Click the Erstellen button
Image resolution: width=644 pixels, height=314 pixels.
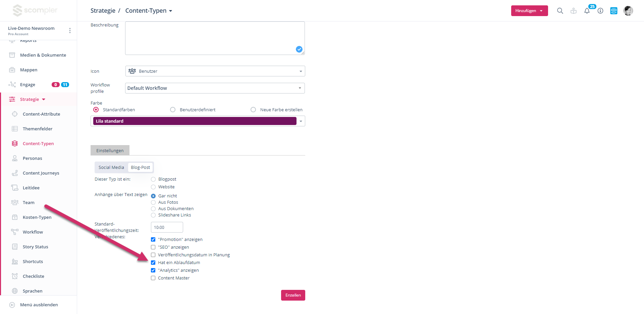tap(293, 295)
